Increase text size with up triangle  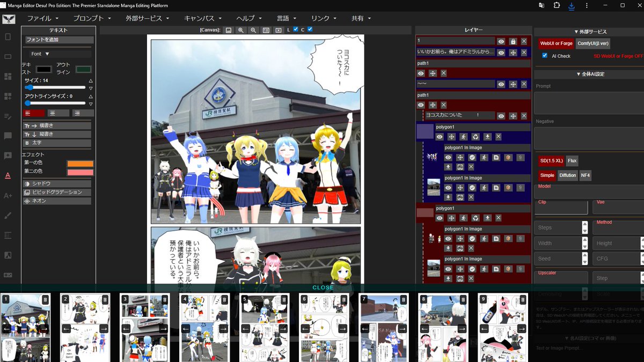[91, 80]
